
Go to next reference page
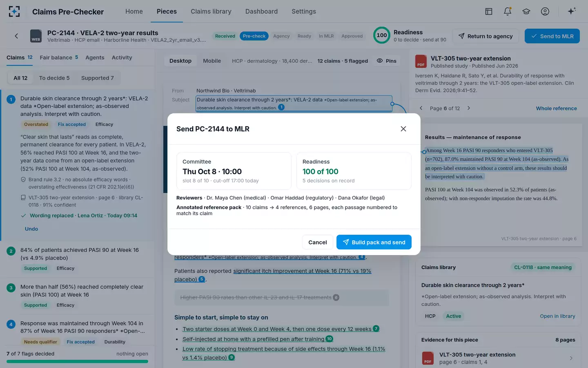[x=468, y=108]
